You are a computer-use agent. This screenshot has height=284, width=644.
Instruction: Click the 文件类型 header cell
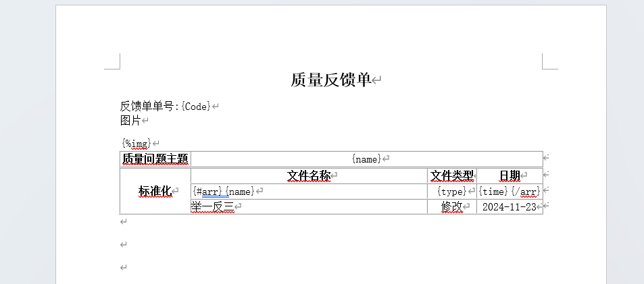(452, 176)
